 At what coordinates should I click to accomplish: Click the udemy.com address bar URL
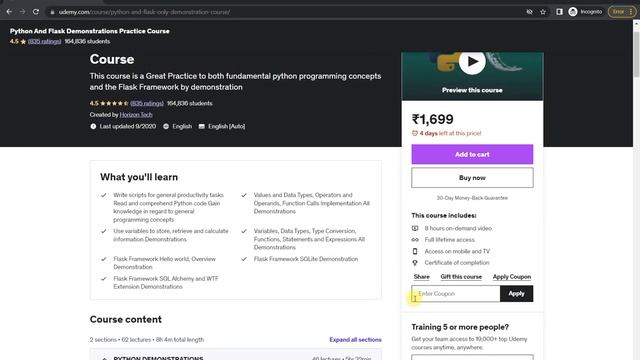point(144,12)
